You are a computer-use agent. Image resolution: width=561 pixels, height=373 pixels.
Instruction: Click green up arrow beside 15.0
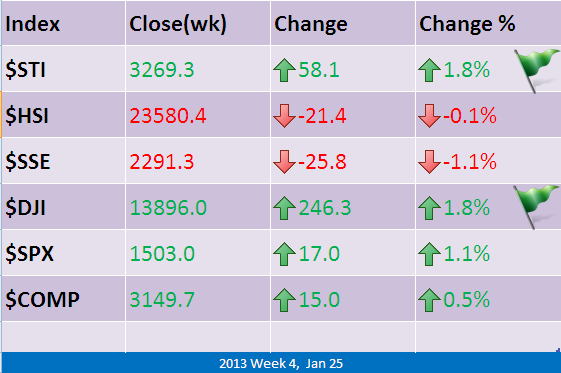(x=284, y=300)
